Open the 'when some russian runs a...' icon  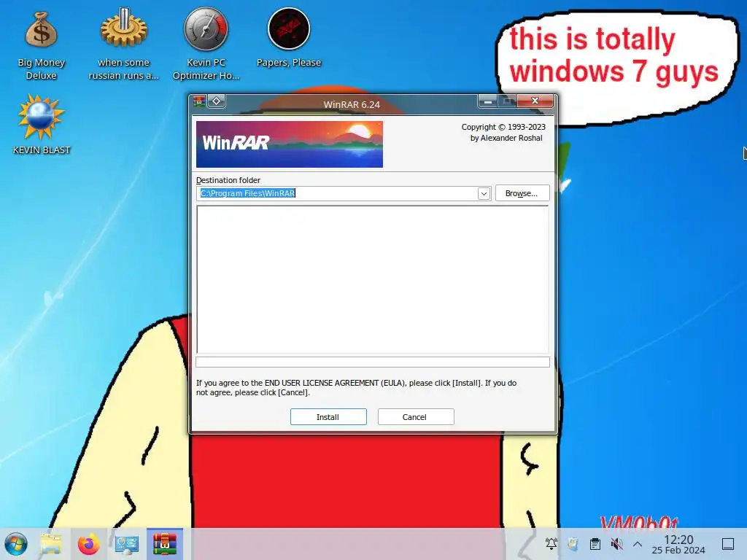coord(124,45)
